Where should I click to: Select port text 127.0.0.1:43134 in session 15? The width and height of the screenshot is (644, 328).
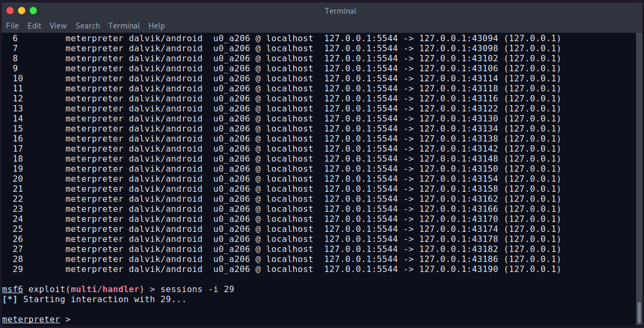(x=459, y=128)
